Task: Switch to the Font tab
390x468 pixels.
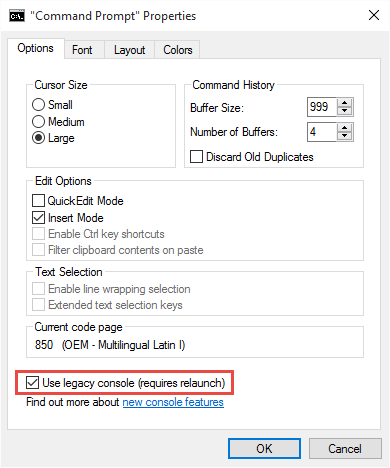Action: [x=82, y=50]
